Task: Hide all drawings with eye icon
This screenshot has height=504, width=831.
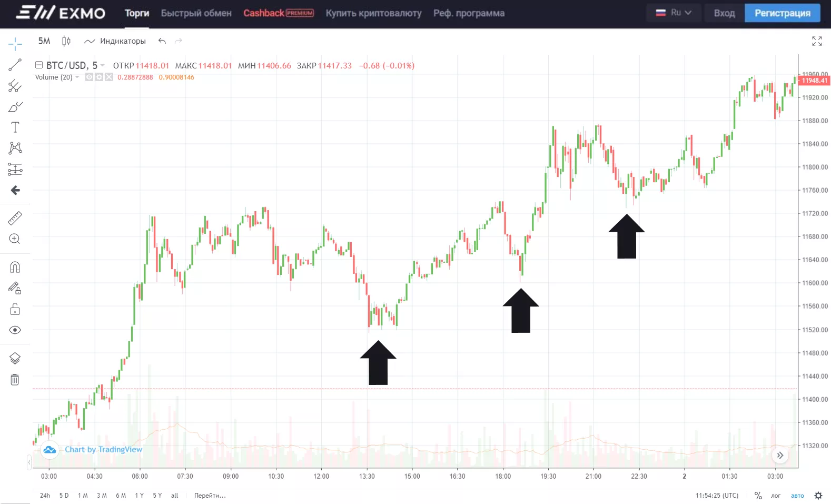Action: tap(15, 330)
